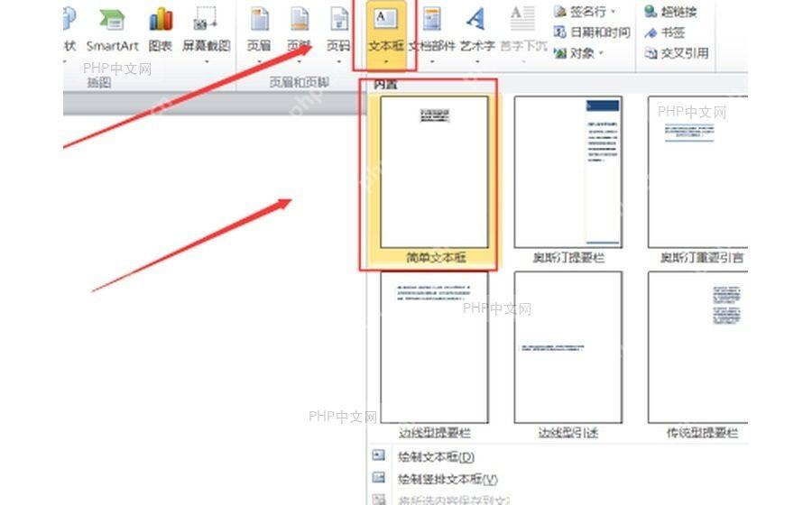
Task: Expand the header (页眉) dropdown arrow
Action: pyautogui.click(x=259, y=61)
